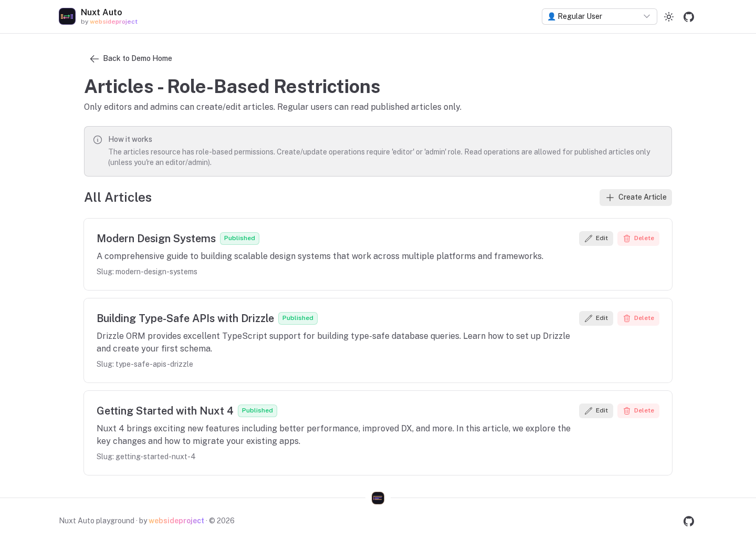Go Back to Demo Home link
This screenshot has width=756, height=538.
[131, 58]
